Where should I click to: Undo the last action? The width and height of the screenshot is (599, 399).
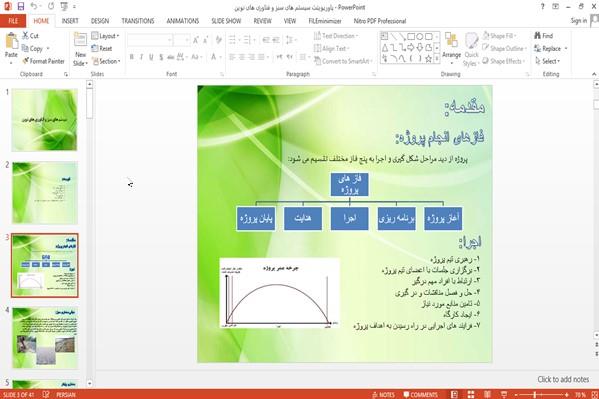point(34,6)
